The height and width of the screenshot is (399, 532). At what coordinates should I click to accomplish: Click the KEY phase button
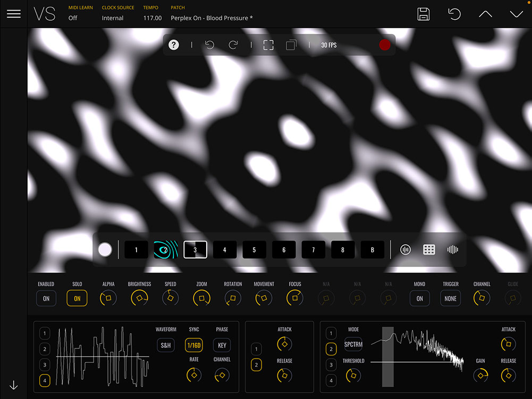(222, 345)
